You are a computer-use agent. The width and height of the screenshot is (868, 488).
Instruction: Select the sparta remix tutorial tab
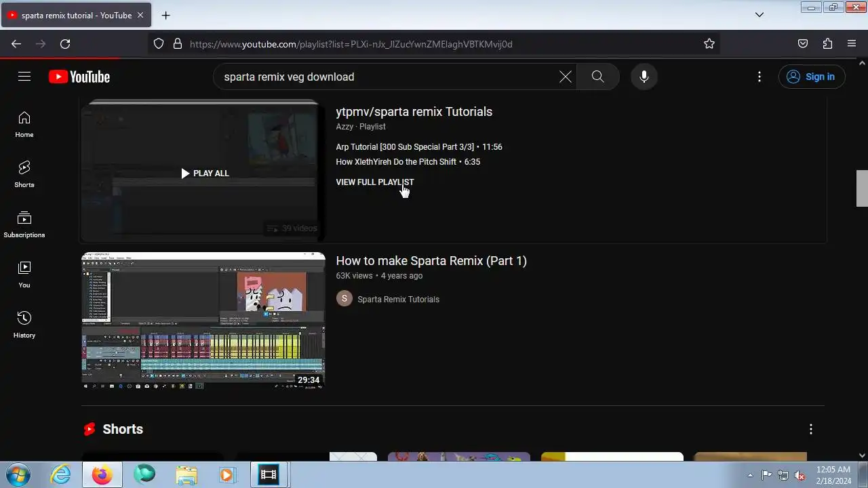tap(76, 15)
